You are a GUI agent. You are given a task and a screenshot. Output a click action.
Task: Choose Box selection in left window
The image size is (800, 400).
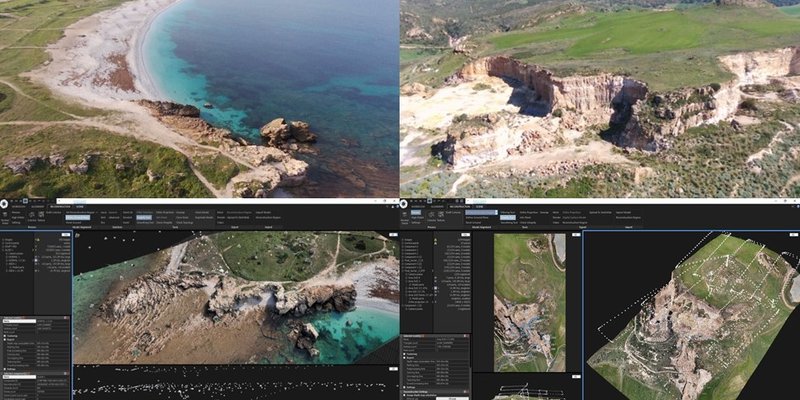pos(103,222)
